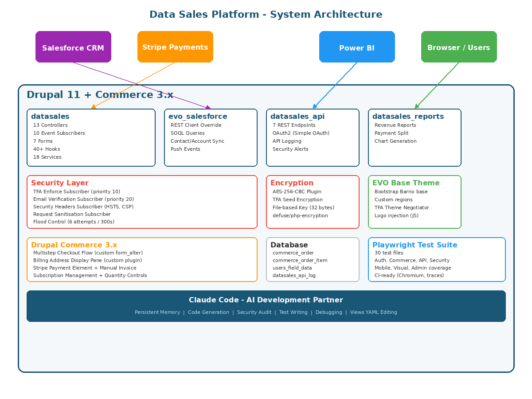Viewport: 532px width, 399px height.
Task: Click the datasales_reports module box
Action: [x=415, y=137]
